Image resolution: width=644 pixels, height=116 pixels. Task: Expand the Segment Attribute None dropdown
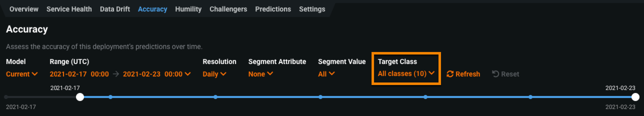click(x=260, y=74)
